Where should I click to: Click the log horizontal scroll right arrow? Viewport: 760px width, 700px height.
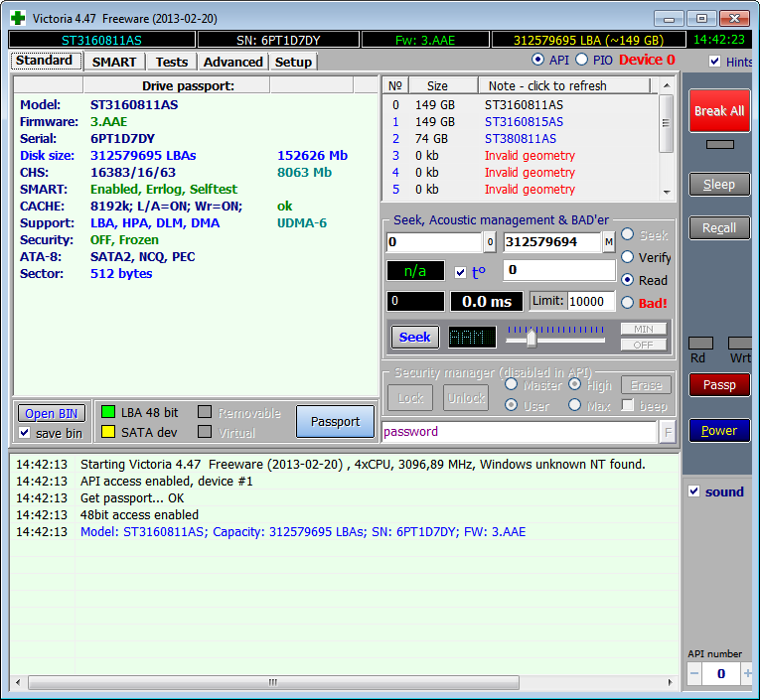tap(670, 682)
